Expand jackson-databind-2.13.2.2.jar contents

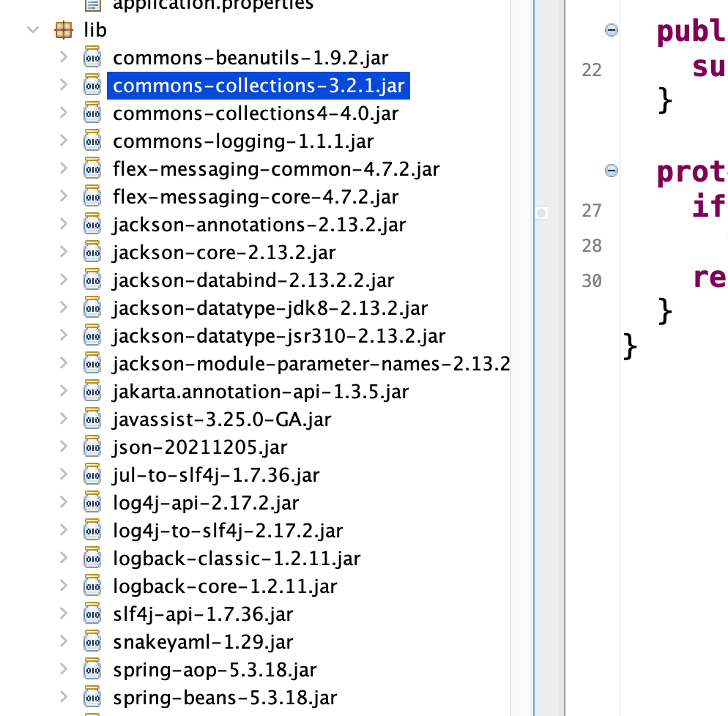coord(64,280)
